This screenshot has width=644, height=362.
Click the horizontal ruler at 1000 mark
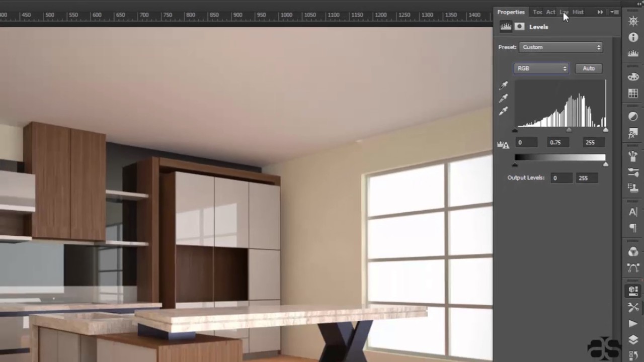[286, 16]
